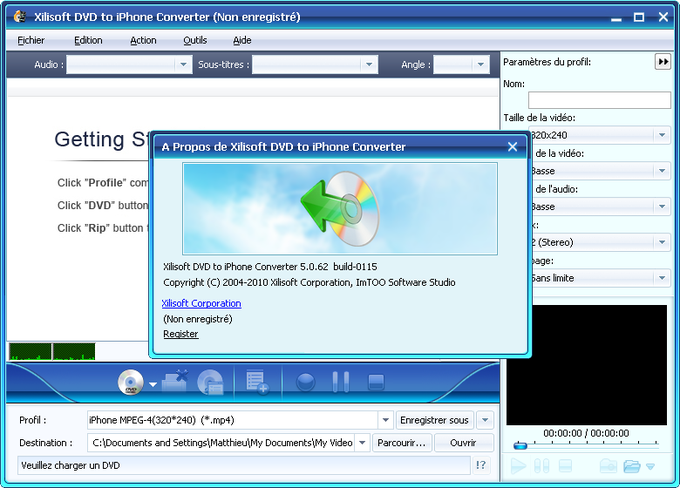Image resolution: width=680 pixels, height=488 pixels.
Task: Click the 00:00:00 / 00:00:00 time display
Action: [x=586, y=433]
